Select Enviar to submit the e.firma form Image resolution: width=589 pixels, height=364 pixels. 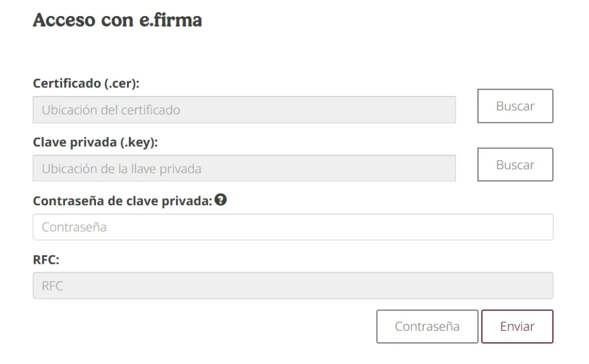517,326
